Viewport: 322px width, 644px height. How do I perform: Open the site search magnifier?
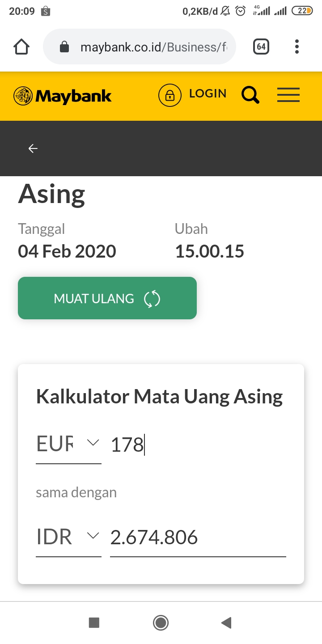point(250,95)
